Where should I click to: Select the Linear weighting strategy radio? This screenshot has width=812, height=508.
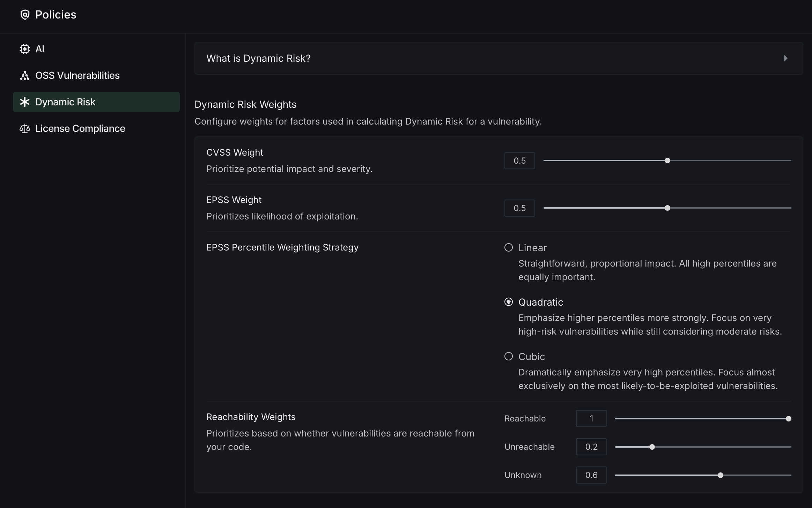click(509, 248)
